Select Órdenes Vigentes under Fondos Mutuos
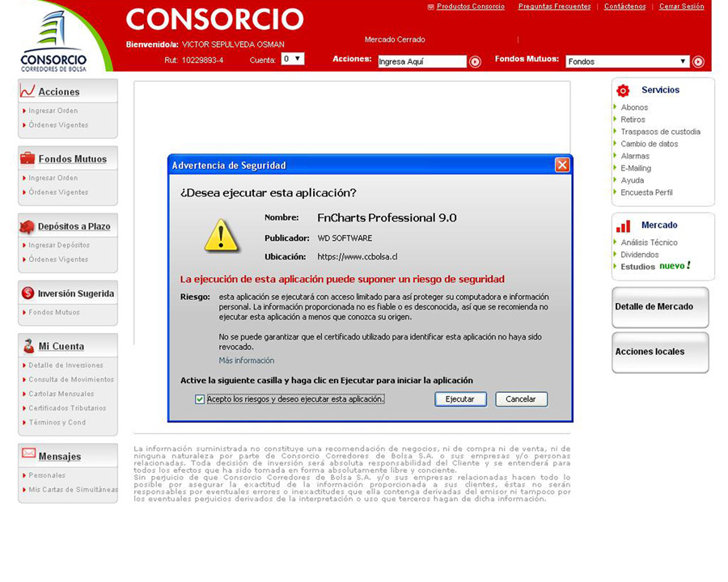The width and height of the screenshot is (728, 582). click(58, 192)
